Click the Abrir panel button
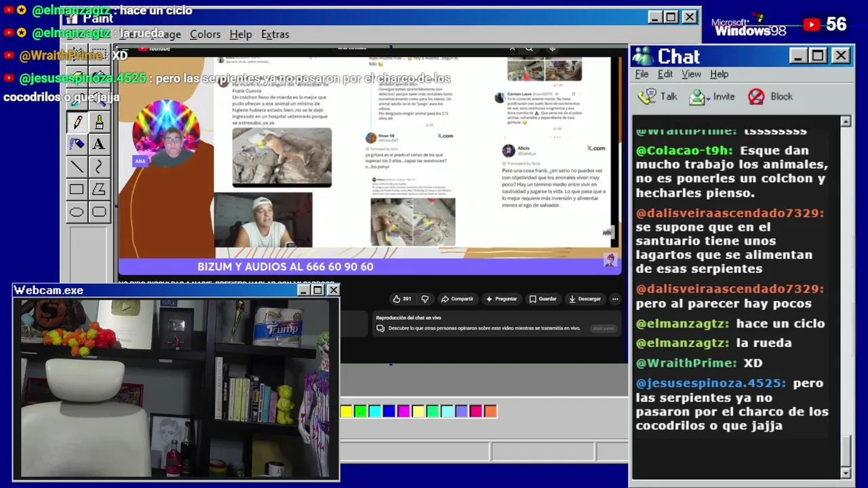Image resolution: width=868 pixels, height=488 pixels. [603, 328]
